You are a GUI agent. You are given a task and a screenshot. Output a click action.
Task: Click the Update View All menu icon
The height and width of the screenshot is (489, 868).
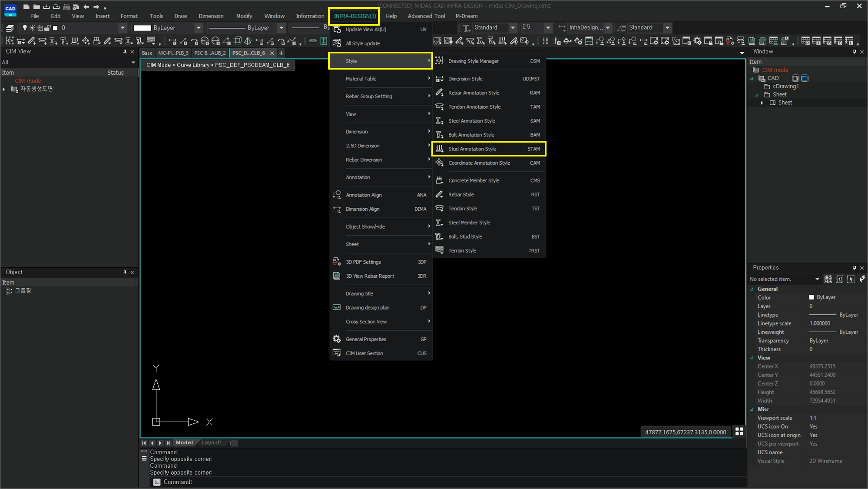click(336, 30)
